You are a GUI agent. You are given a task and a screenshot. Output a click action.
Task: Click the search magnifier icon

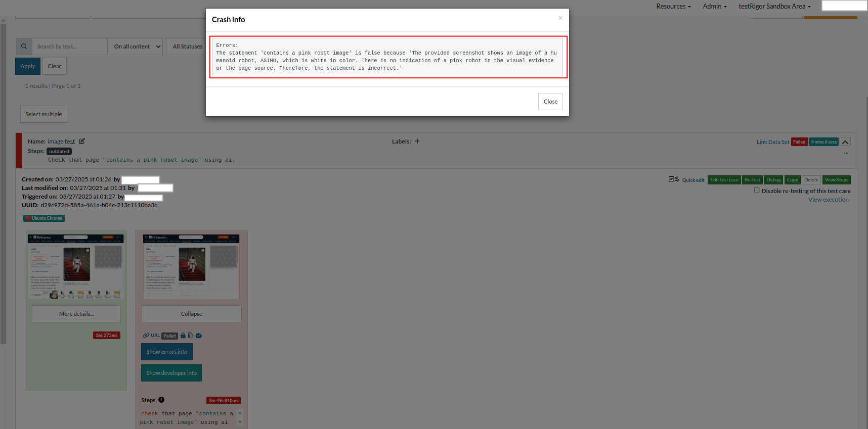point(24,46)
